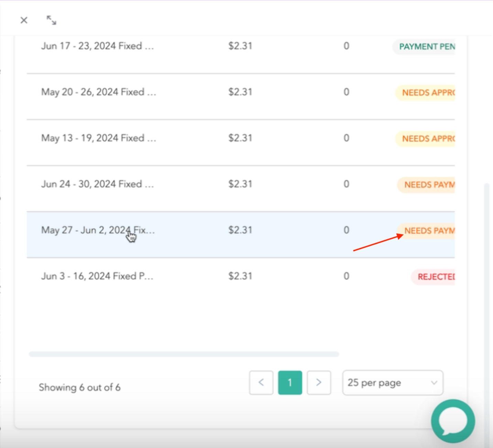Open Jun 3 - 16, 2024 Fixed entry
Screen dimensions: 493x448
(97, 276)
